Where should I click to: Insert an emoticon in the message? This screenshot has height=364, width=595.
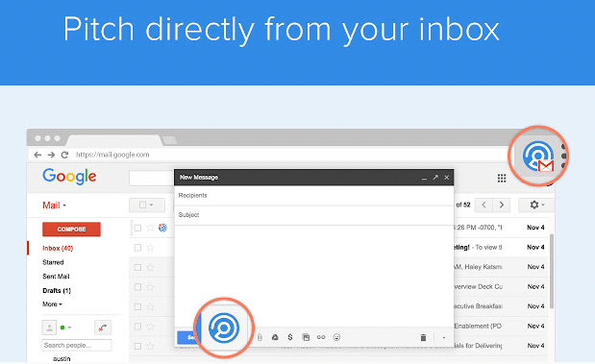[x=336, y=337]
